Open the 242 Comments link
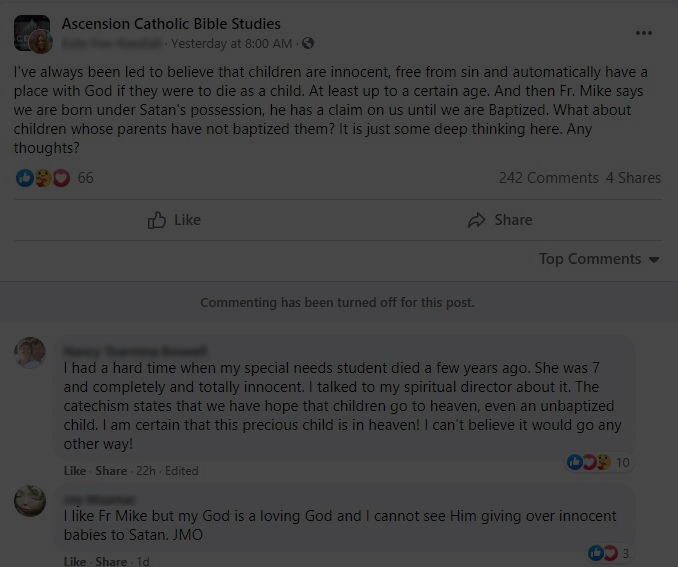Viewport: 678px width, 567px height. coord(548,178)
